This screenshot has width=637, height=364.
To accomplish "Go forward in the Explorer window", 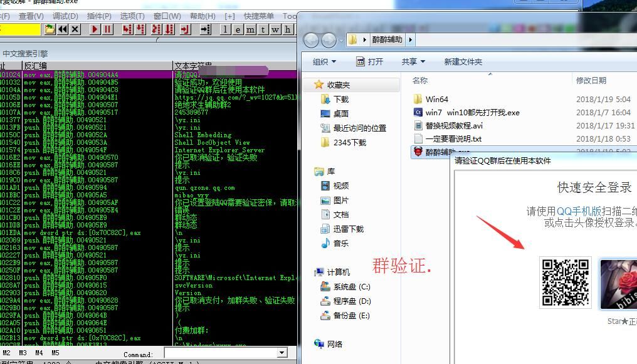I will [x=329, y=39].
